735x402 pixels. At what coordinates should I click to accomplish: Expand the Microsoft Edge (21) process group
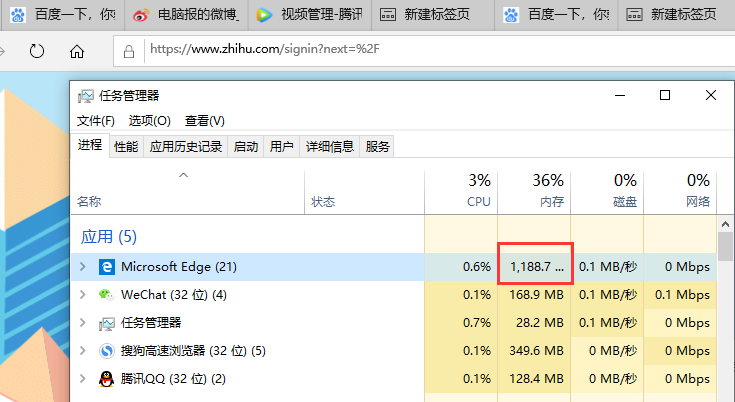(83, 267)
